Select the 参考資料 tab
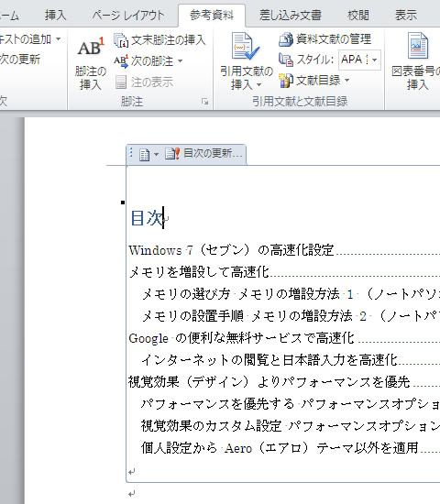This screenshot has height=504, width=440. coord(212,15)
